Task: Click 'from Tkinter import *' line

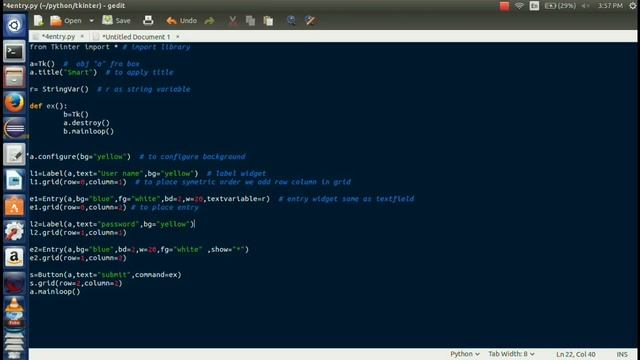Action: (x=73, y=47)
